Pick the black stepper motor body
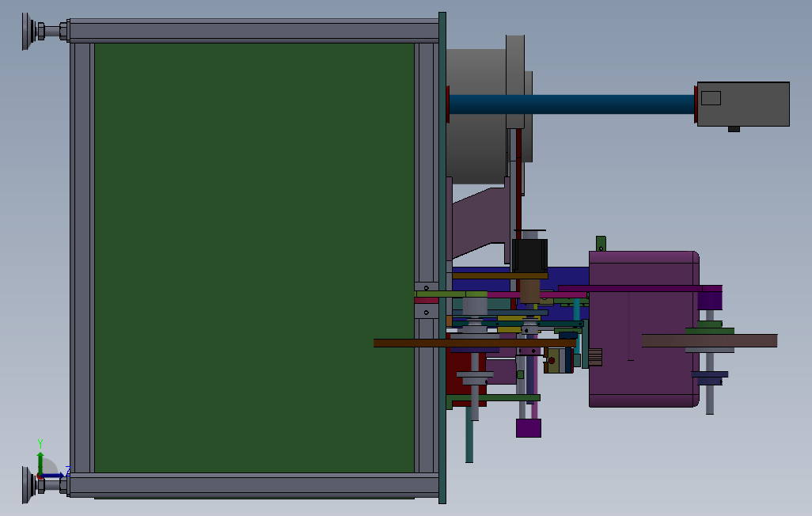The width and height of the screenshot is (812, 516). tap(529, 255)
